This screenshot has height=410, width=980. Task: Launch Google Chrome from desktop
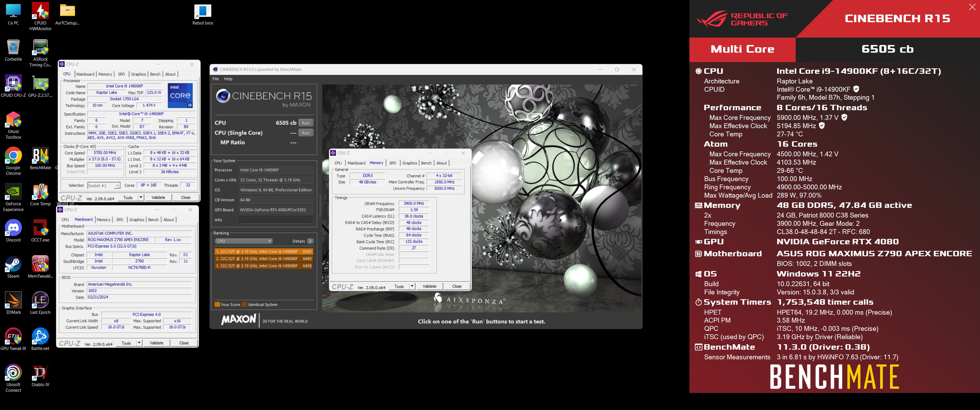tap(13, 161)
